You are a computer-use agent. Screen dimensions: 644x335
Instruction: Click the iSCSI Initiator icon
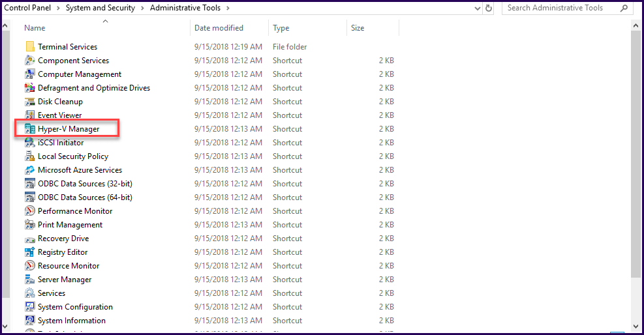(x=30, y=142)
